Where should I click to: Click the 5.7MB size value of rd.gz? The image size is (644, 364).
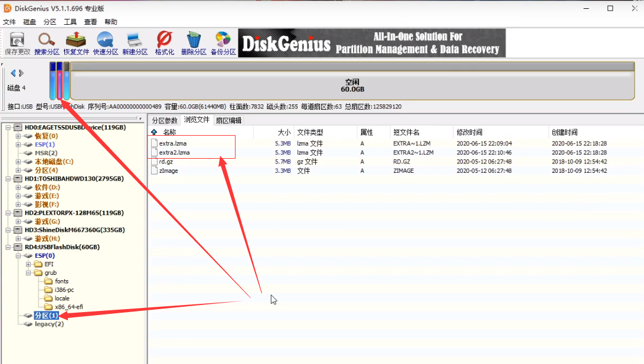283,162
